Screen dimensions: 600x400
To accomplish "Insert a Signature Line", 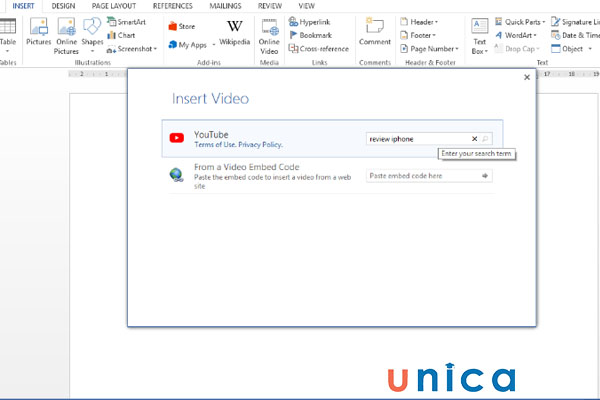I will click(x=576, y=22).
